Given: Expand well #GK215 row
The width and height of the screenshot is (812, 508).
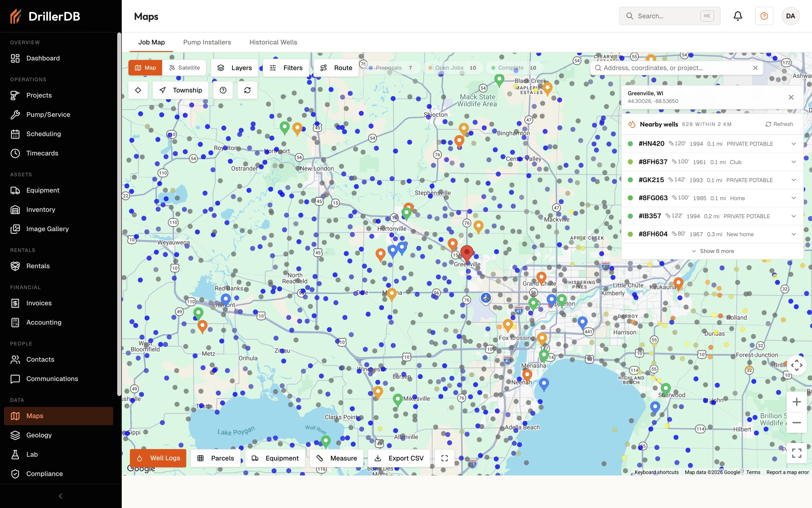Looking at the screenshot, I should pos(712,180).
